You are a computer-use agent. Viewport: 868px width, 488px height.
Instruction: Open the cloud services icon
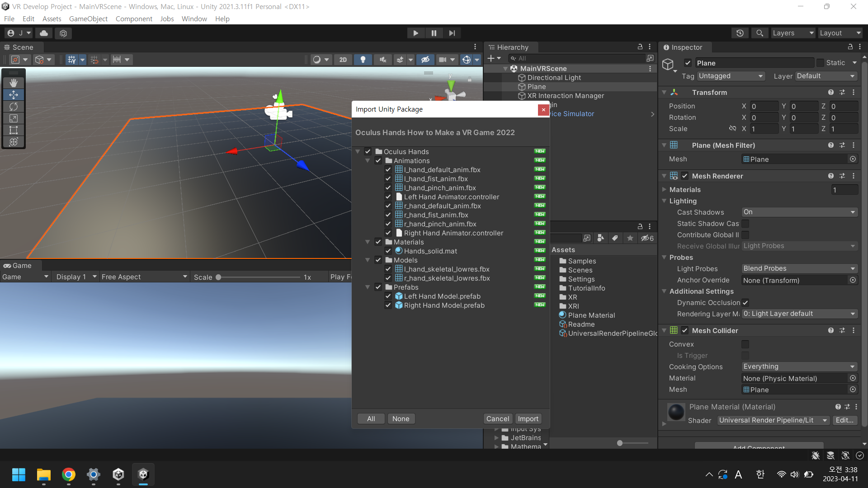pyautogui.click(x=44, y=33)
